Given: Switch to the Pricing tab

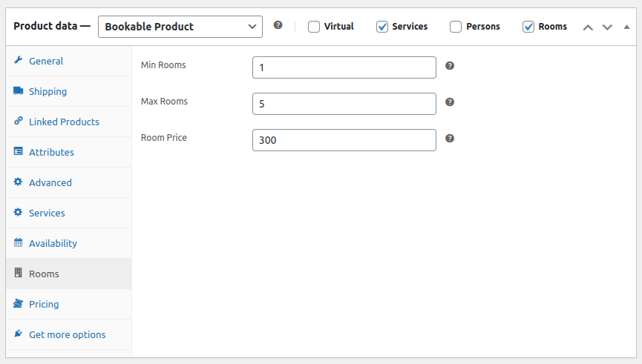Looking at the screenshot, I should (x=44, y=304).
